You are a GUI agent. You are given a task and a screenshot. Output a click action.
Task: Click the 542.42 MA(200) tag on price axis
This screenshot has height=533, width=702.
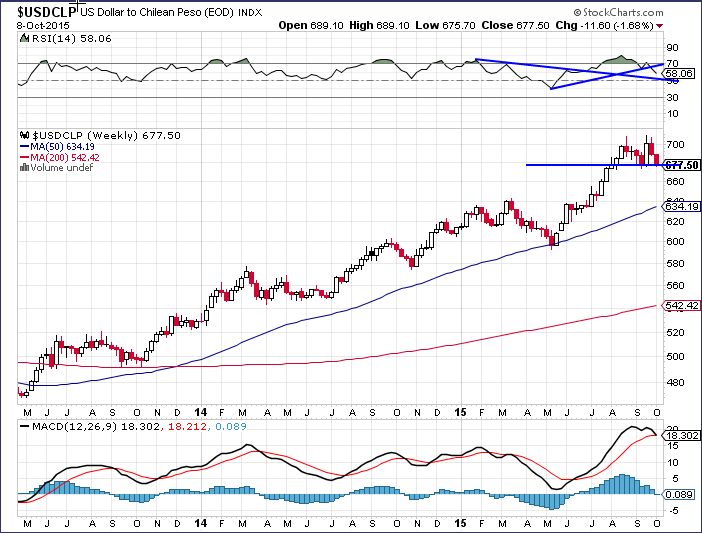pyautogui.click(x=682, y=305)
